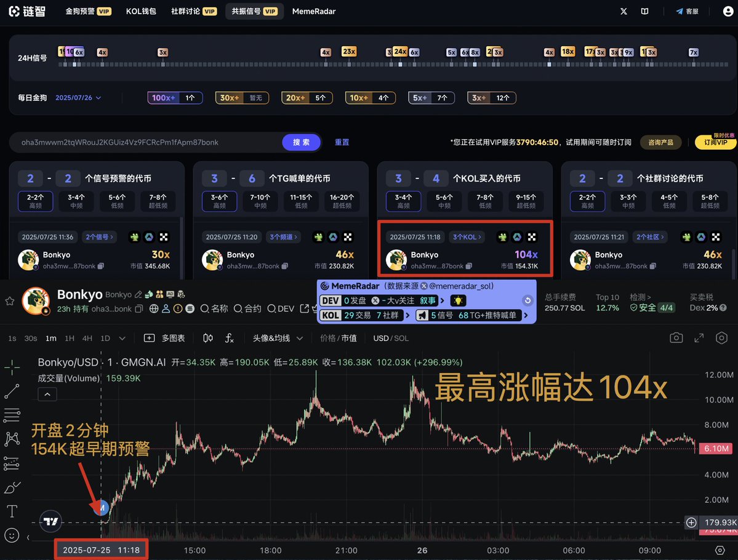Open the 社群讨论 VIP tab
738x560 pixels.
pyautogui.click(x=193, y=11)
